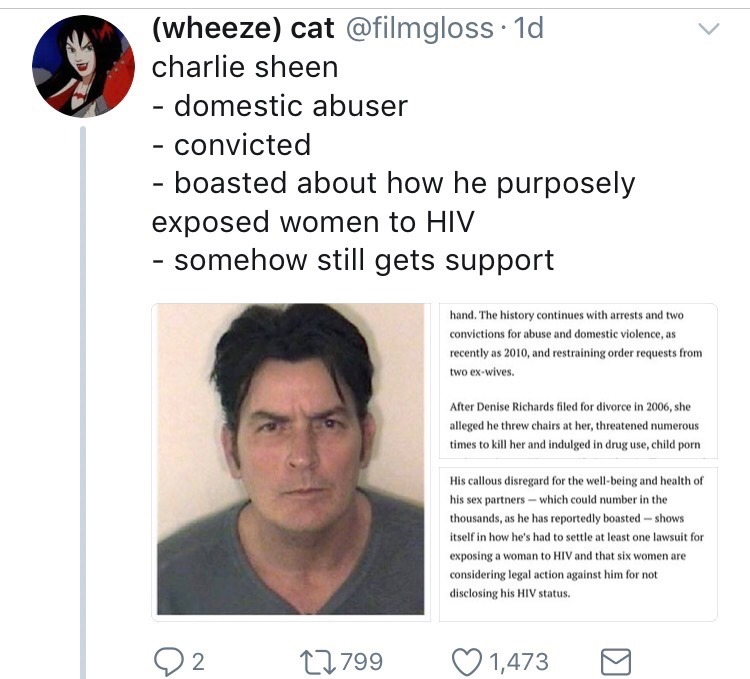This screenshot has height=679, width=750.
Task: Open the excerpt mentioning 'callous disregard'
Action: 578,544
